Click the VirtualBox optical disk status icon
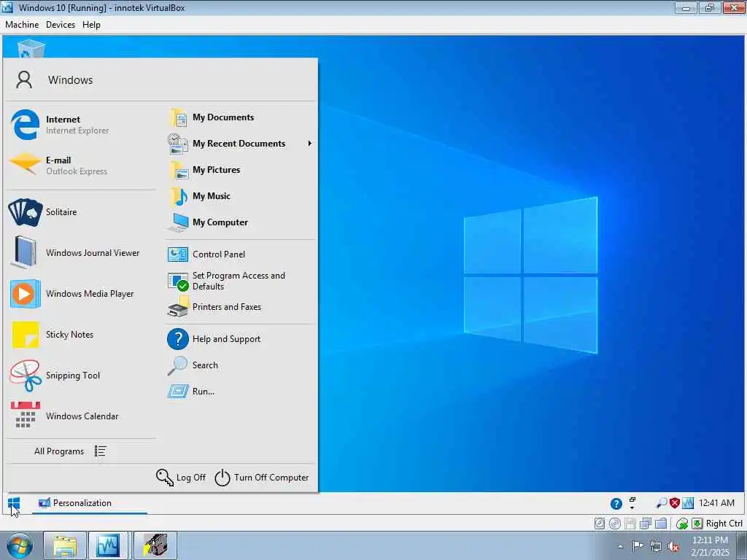Screen dimensions: 747x560 coord(615,524)
